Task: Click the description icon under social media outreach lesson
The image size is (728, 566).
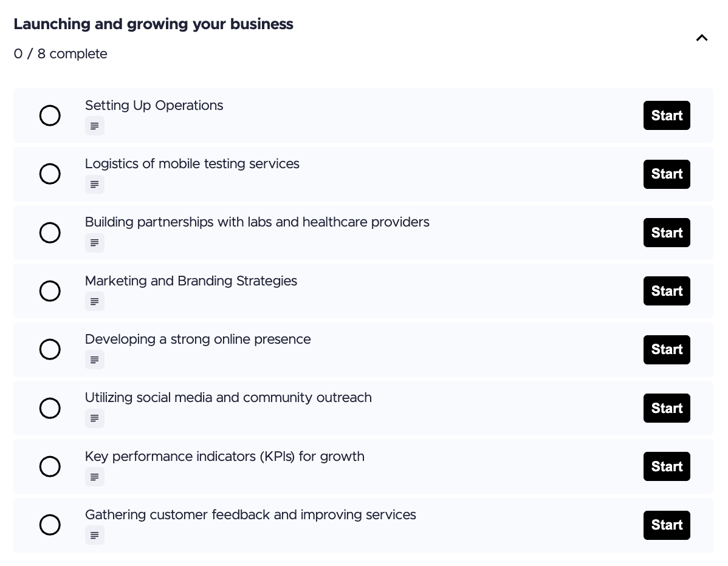Action: tap(95, 418)
